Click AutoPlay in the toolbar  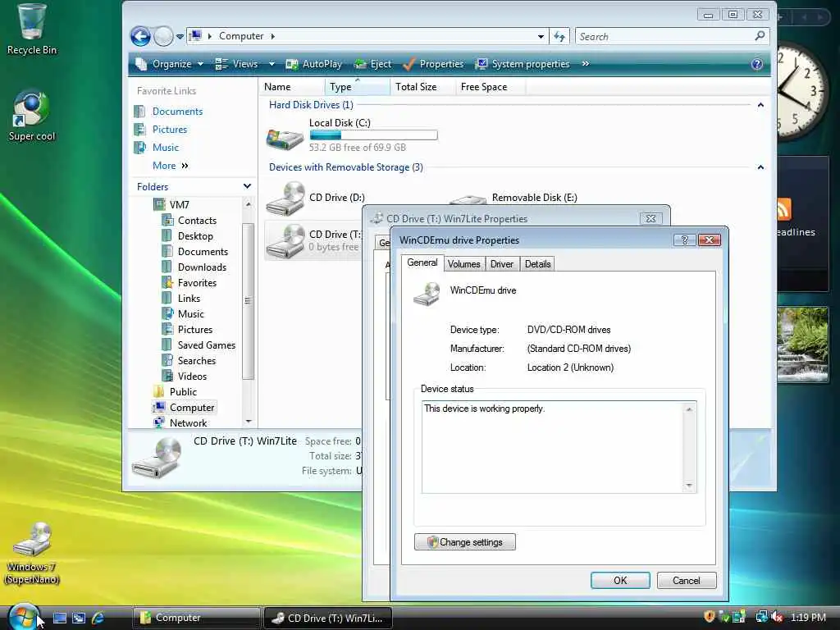(x=314, y=64)
